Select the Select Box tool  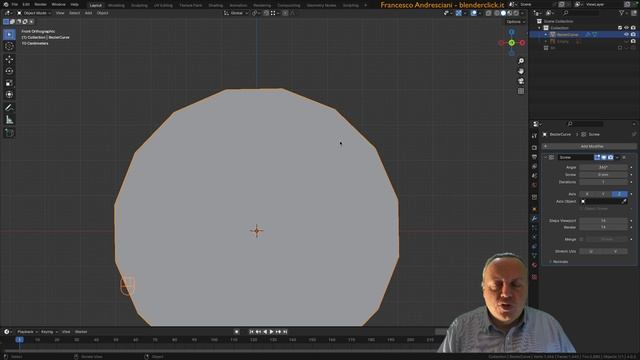point(9,35)
